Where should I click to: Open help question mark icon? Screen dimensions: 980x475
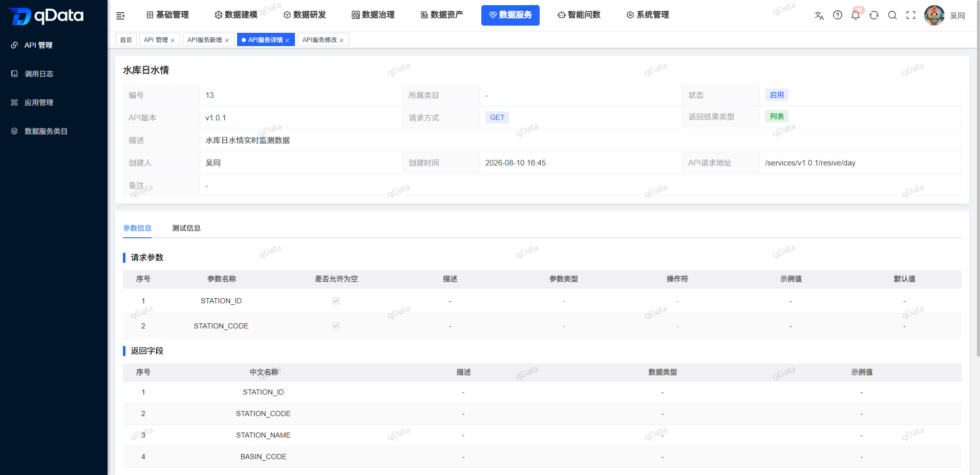coord(838,15)
